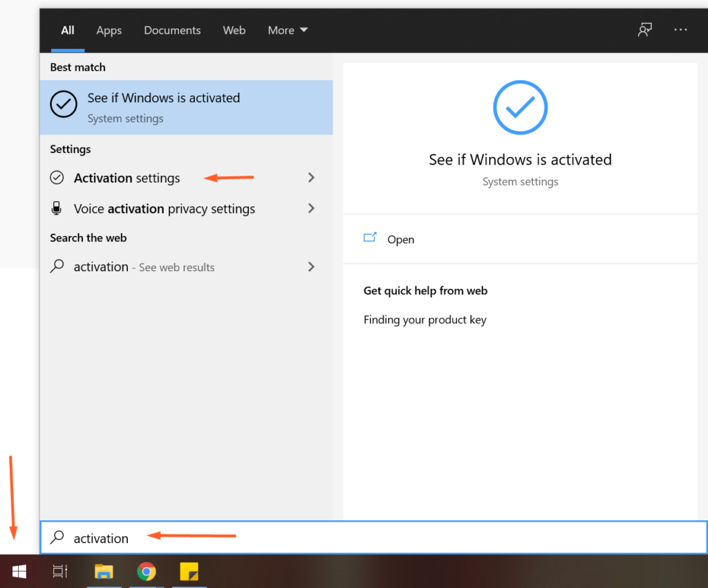Click the 'Search the web' section heading
708x588 pixels.
(88, 238)
